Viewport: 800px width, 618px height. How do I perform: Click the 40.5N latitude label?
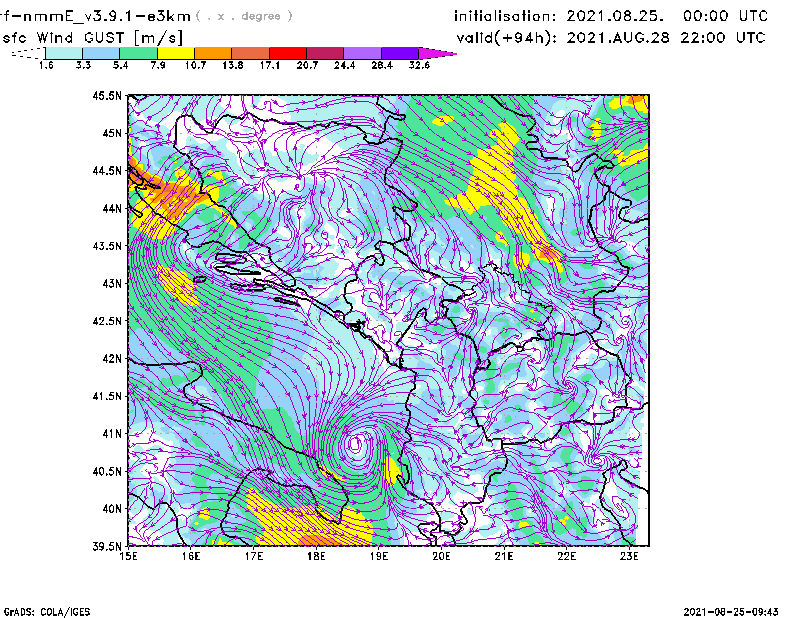click(107, 472)
